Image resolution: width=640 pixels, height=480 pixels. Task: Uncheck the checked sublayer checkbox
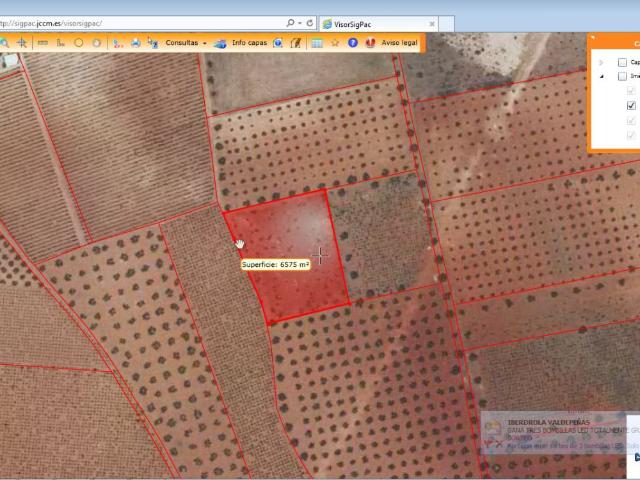(631, 105)
